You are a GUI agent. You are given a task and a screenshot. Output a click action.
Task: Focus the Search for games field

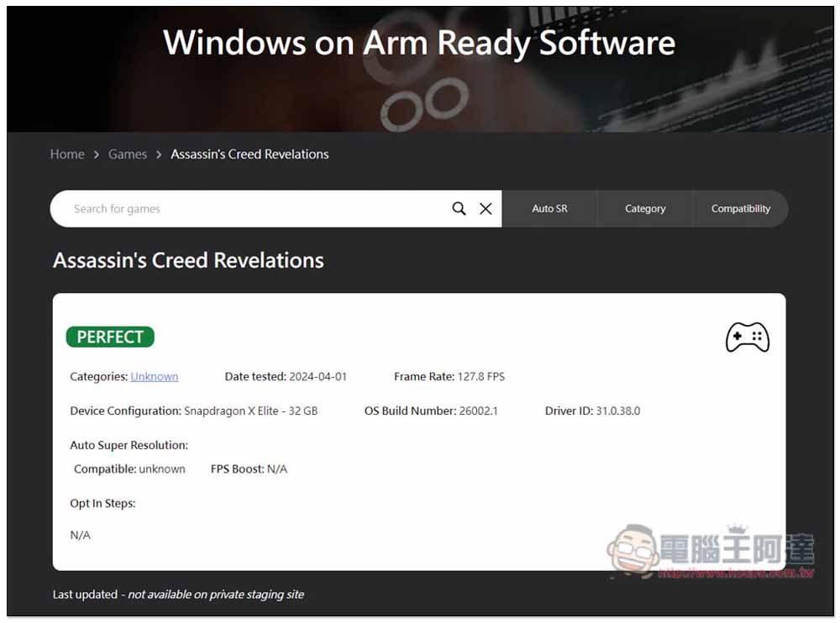(x=252, y=209)
